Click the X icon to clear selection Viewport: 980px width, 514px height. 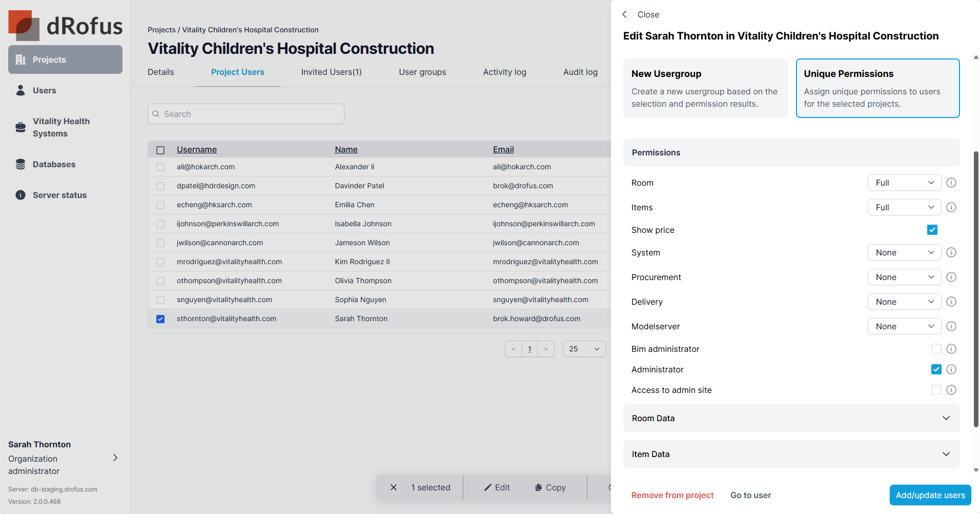point(394,487)
